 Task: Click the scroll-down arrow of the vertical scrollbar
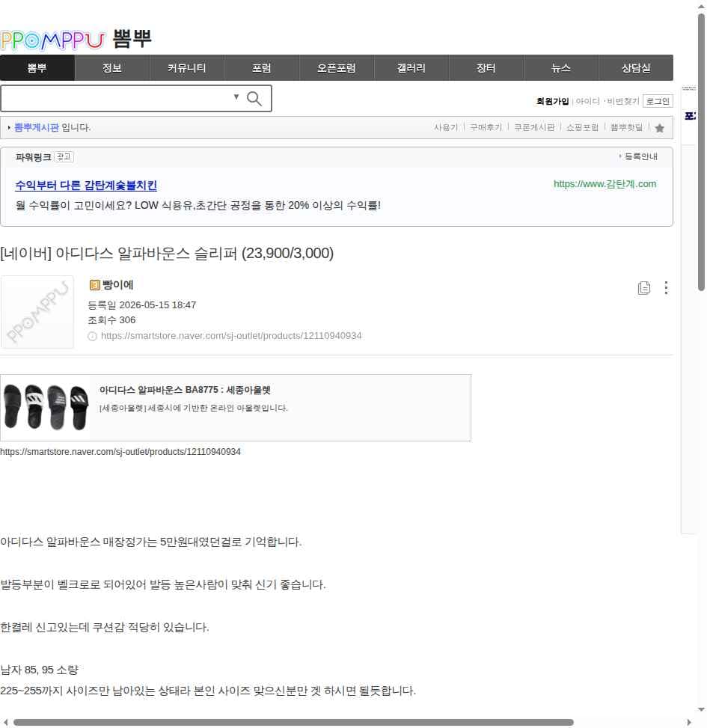click(702, 709)
